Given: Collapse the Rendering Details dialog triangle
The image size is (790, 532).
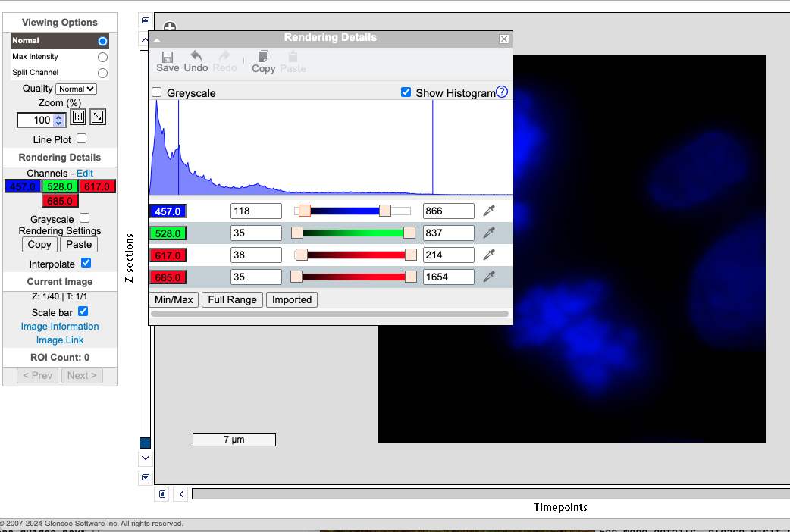Looking at the screenshot, I should click(x=157, y=40).
